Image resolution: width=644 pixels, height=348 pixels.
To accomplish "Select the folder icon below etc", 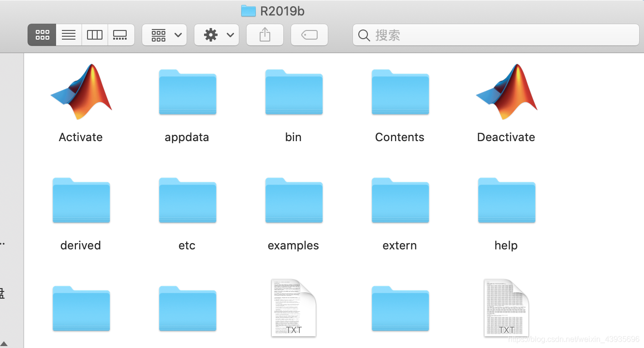I will [x=188, y=309].
